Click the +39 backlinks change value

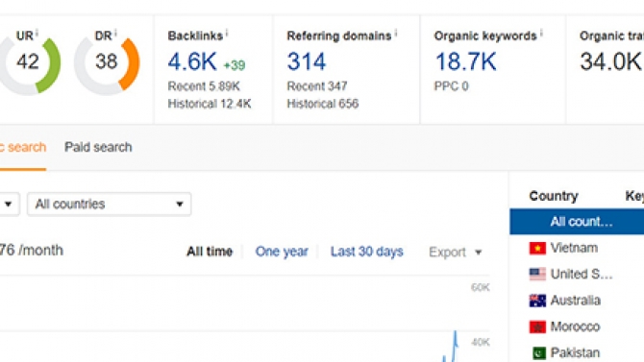click(235, 65)
